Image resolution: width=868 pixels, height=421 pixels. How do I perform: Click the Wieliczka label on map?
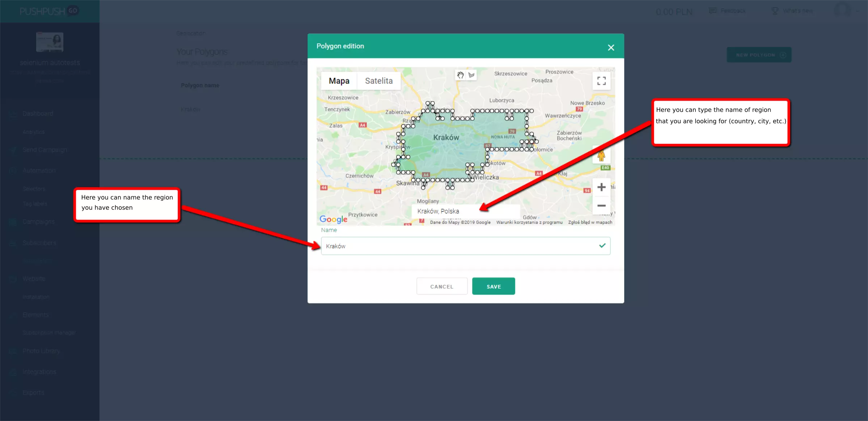486,177
